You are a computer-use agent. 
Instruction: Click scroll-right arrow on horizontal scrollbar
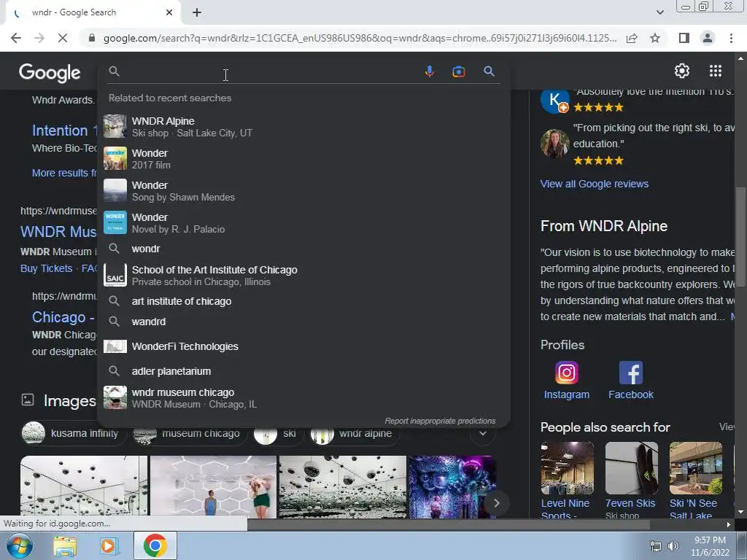[x=729, y=524]
